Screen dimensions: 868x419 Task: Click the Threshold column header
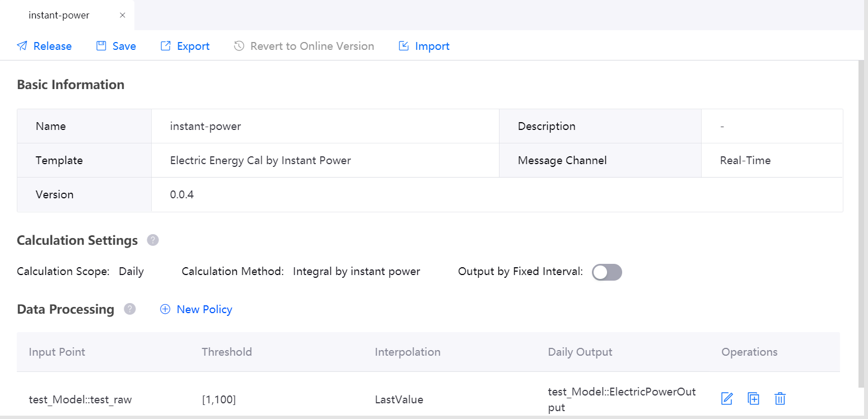click(x=227, y=352)
